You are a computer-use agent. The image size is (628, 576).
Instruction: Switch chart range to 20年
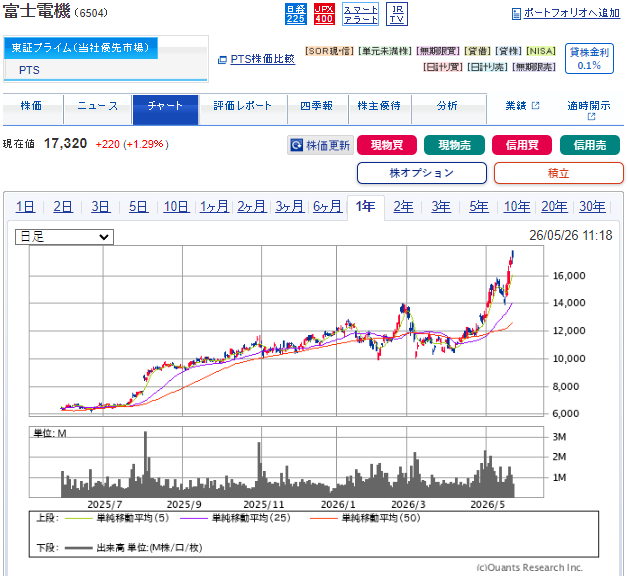(554, 207)
